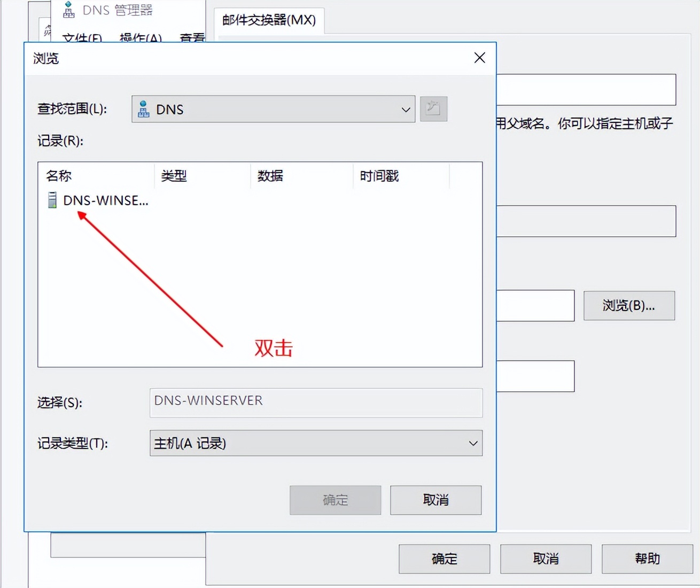
Task: Click the 数据 column header
Action: click(270, 175)
